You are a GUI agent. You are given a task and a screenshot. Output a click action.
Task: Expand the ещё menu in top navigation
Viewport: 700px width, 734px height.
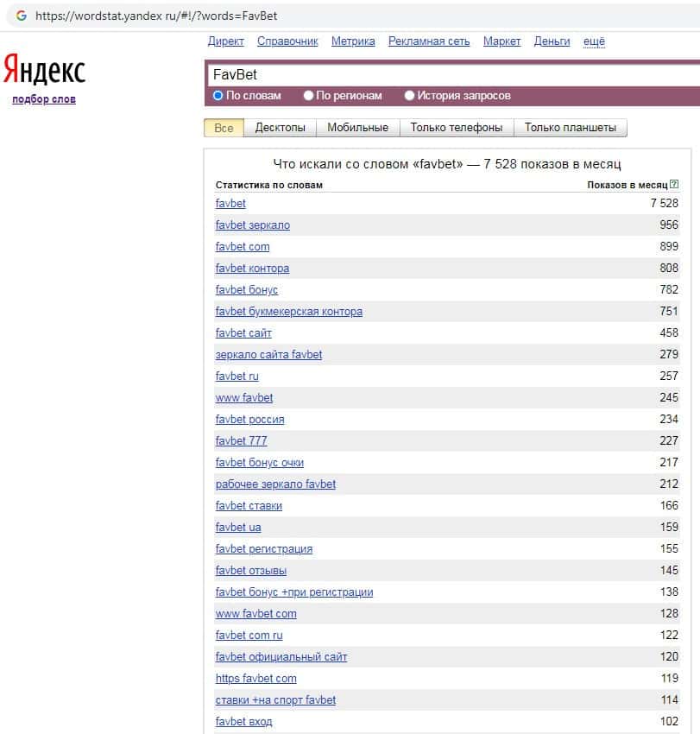(594, 41)
